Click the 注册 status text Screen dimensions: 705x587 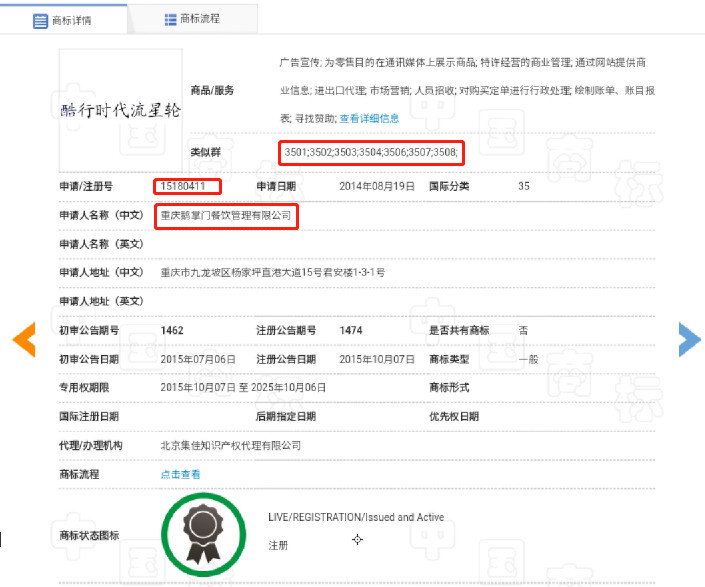[278, 546]
